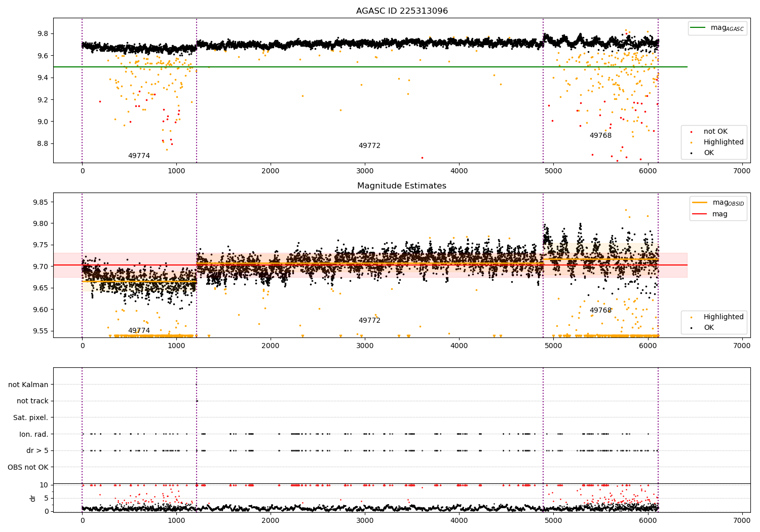
Task: Click OBSID label 49772 in top plot
Action: (369, 146)
